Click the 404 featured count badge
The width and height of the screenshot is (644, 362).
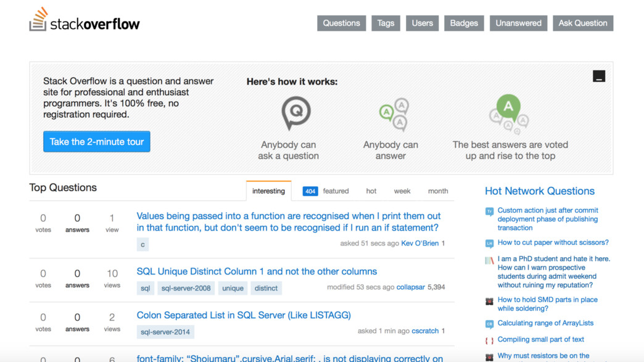click(310, 191)
